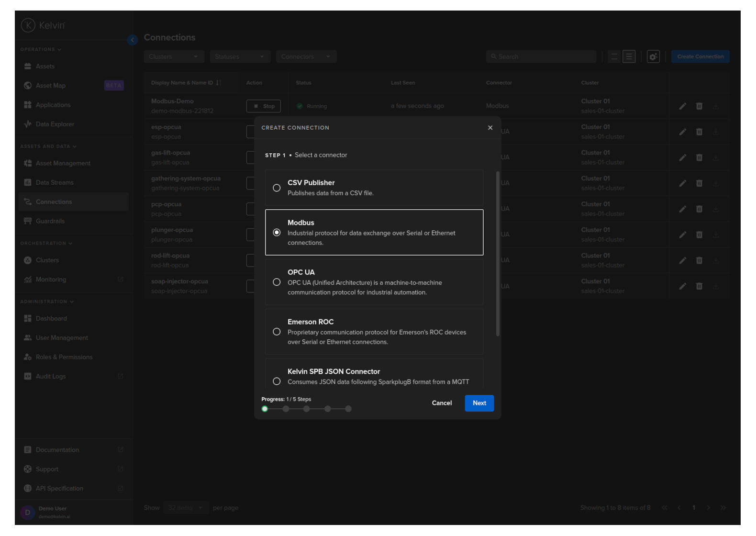The image size is (756, 536).
Task: Click the Kelvin logo icon
Action: (x=28, y=25)
